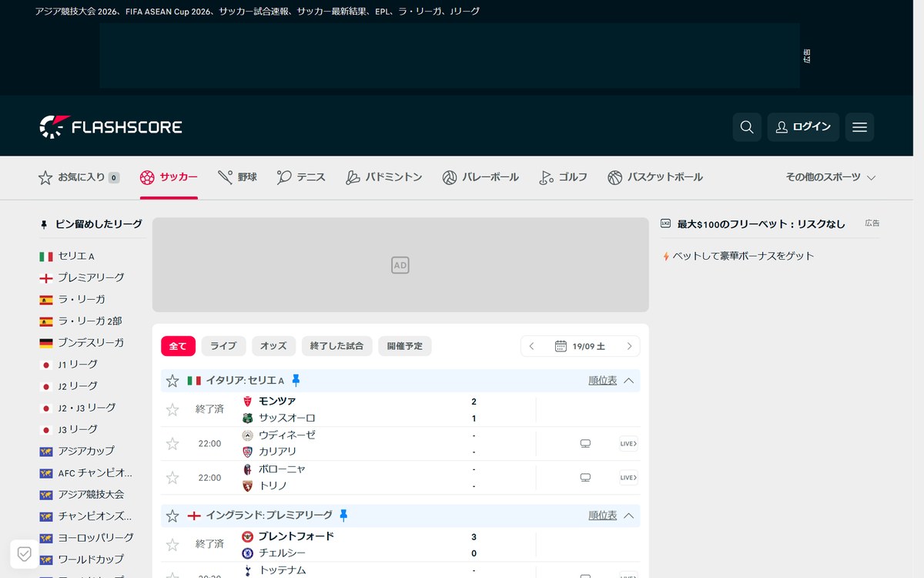Star the ウディネーゼ vs カリアリ match

(x=172, y=443)
